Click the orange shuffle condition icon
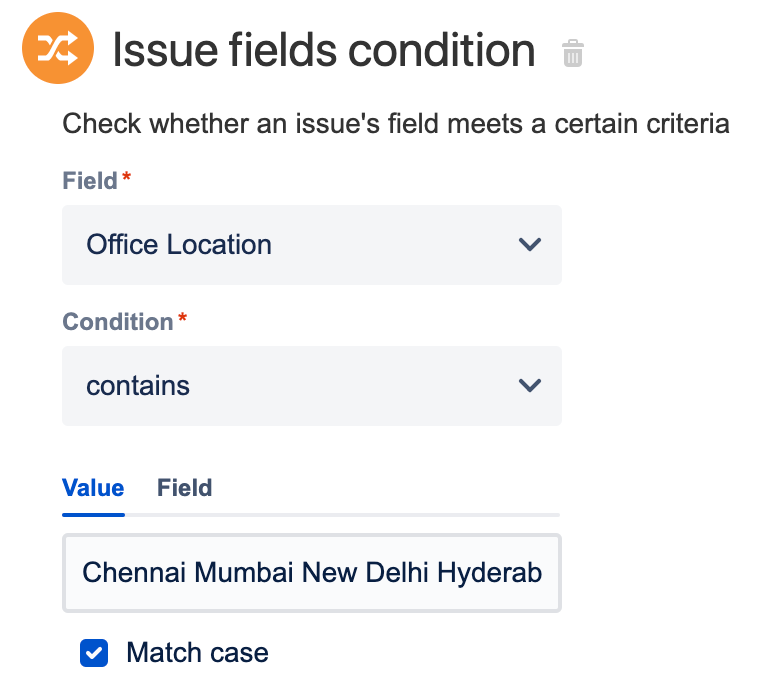 [x=58, y=48]
